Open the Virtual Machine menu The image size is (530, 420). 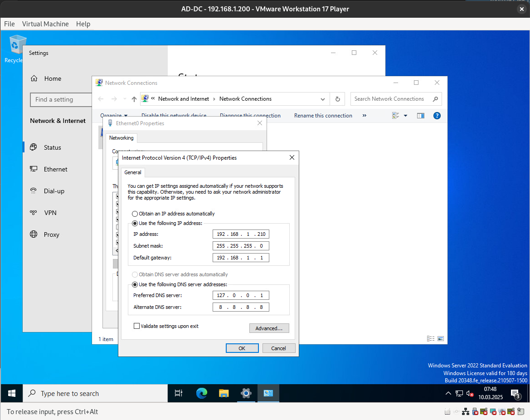click(45, 24)
